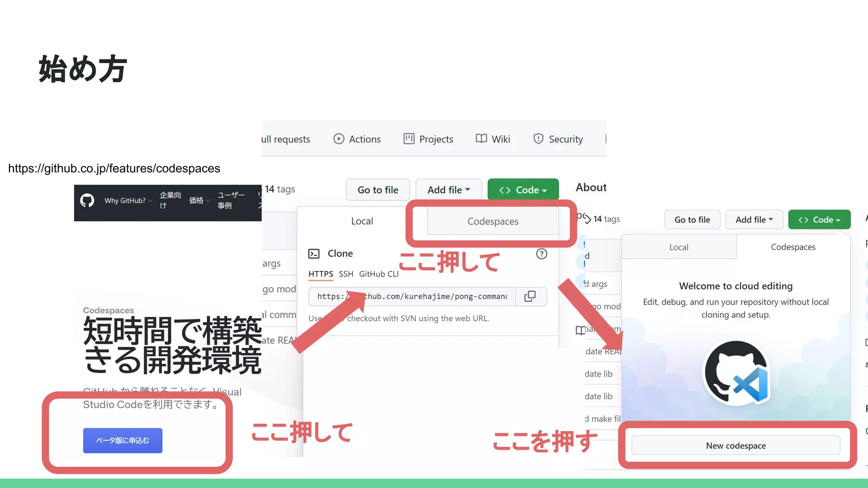Select SSH clone option
The width and height of the screenshot is (868, 488).
pyautogui.click(x=346, y=274)
